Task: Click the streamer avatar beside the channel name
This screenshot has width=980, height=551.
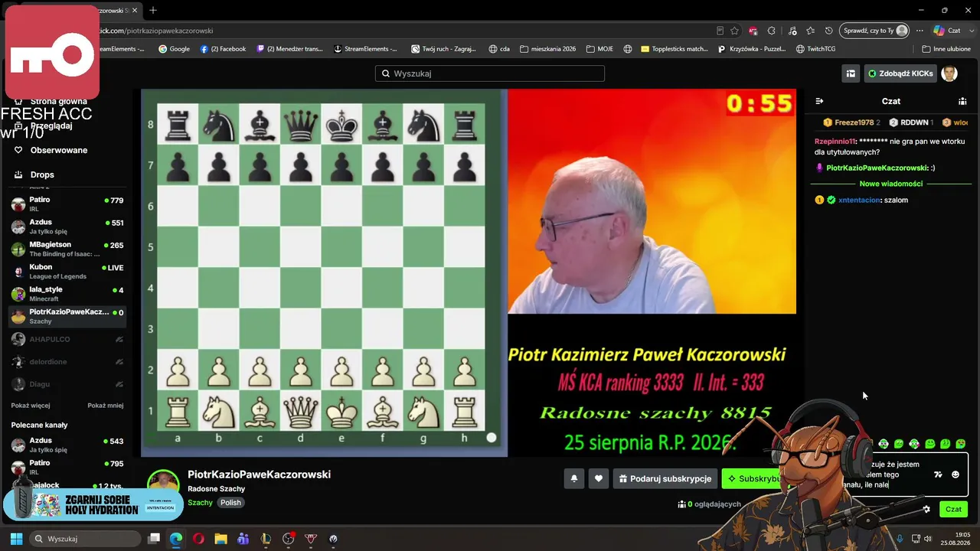Action: tap(163, 481)
